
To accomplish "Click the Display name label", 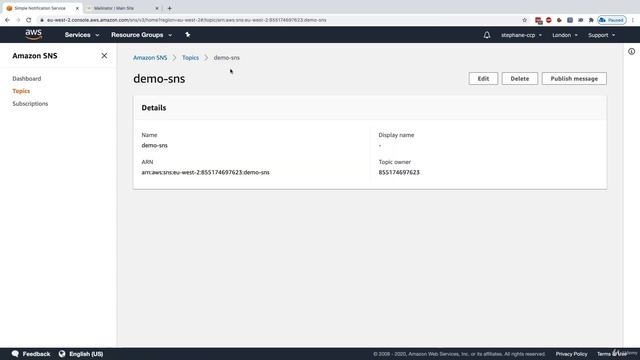I will [396, 135].
